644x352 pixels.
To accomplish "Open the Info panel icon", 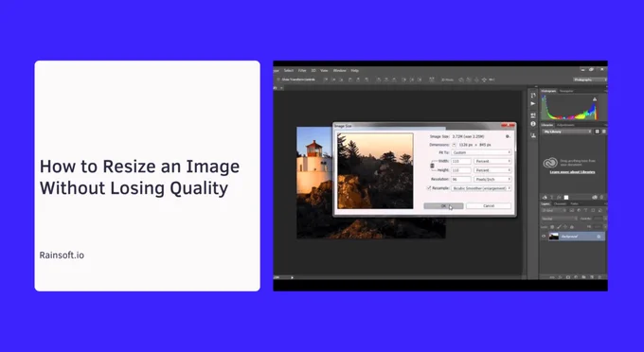I will coord(533,124).
